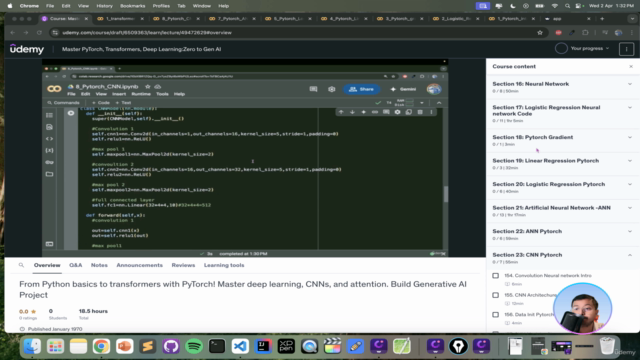Click the red ad blocker extension icon
This screenshot has width=640, height=360.
558,33
